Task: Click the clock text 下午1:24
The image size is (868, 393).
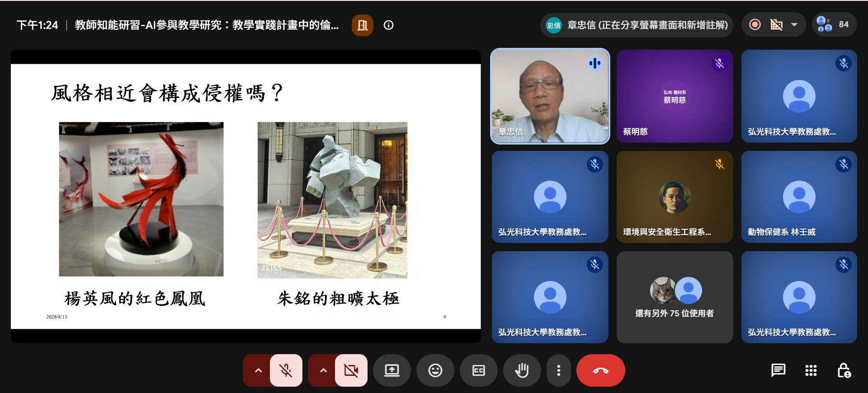Action: (x=38, y=25)
